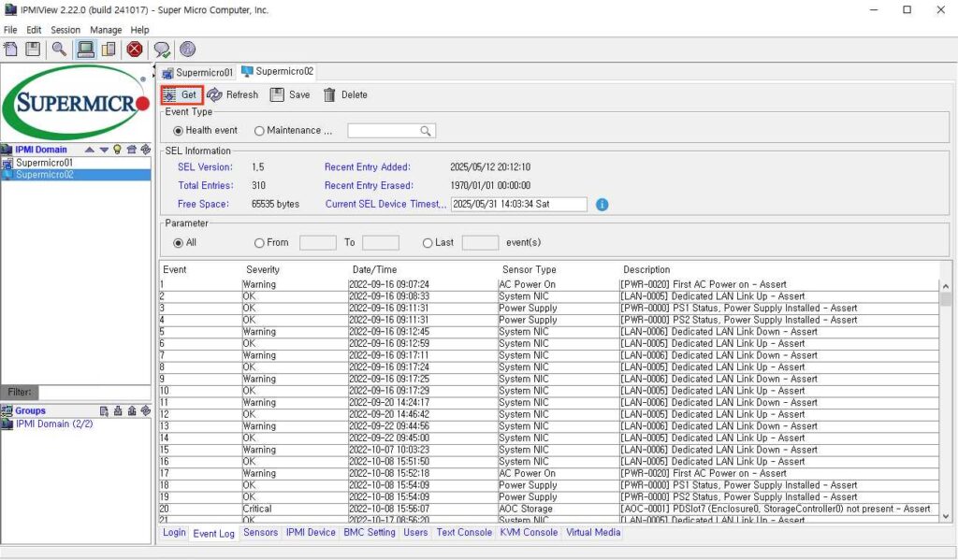Open the KVM Console bottom tab
958x560 pixels.
[529, 533]
